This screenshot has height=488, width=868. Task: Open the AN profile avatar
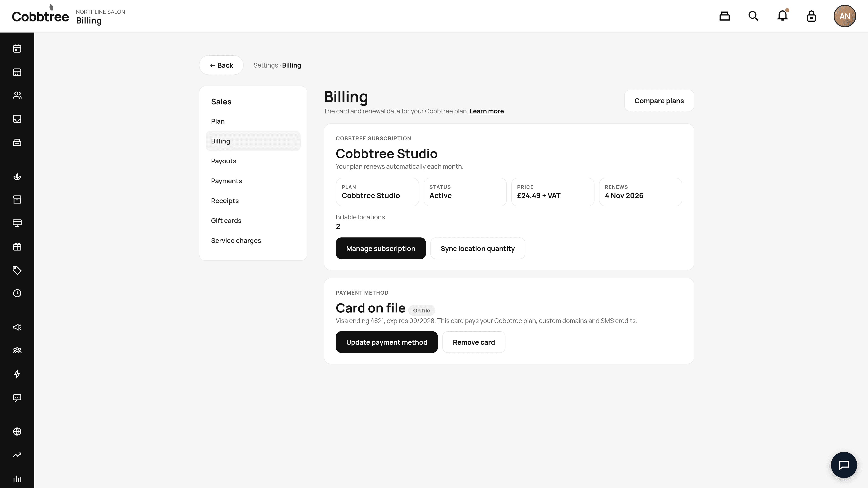(x=845, y=16)
